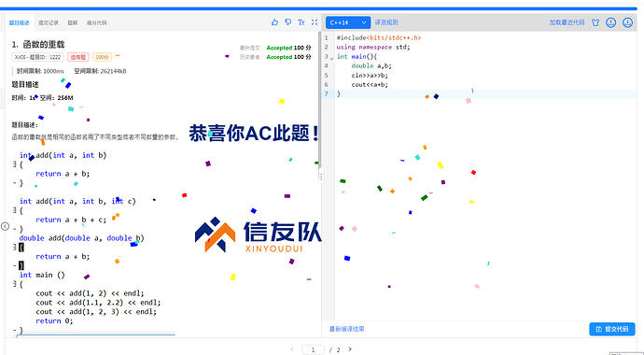Click 'Accepted 100 分' beside 历史最高
Image resolution: width=644 pixels, height=355 pixels.
pos(288,57)
